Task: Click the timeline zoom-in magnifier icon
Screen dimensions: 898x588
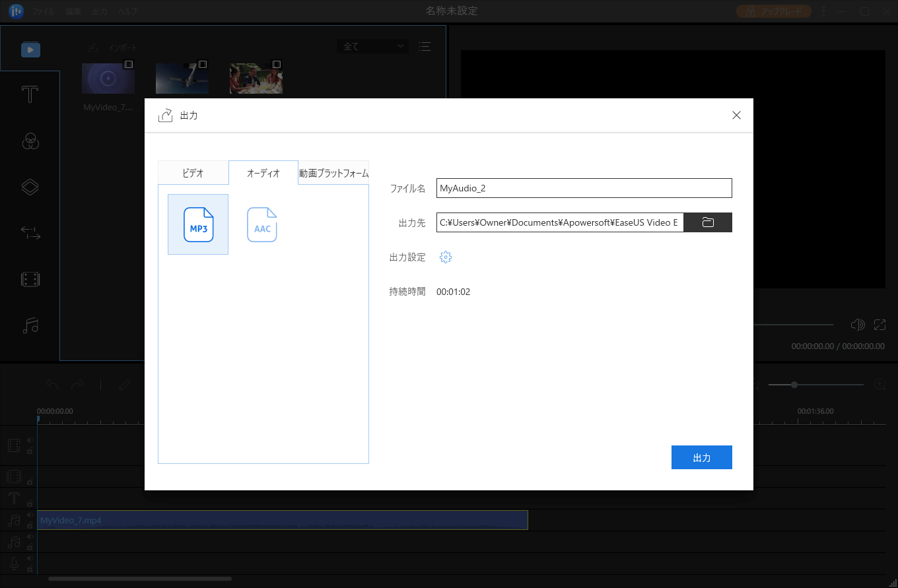Action: click(880, 384)
